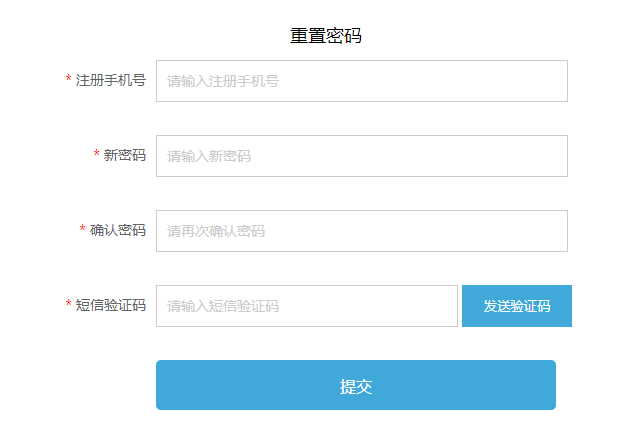Image resolution: width=629 pixels, height=438 pixels.
Task: Click red asterisk beside 注册手机号 label
Action: [x=69, y=78]
